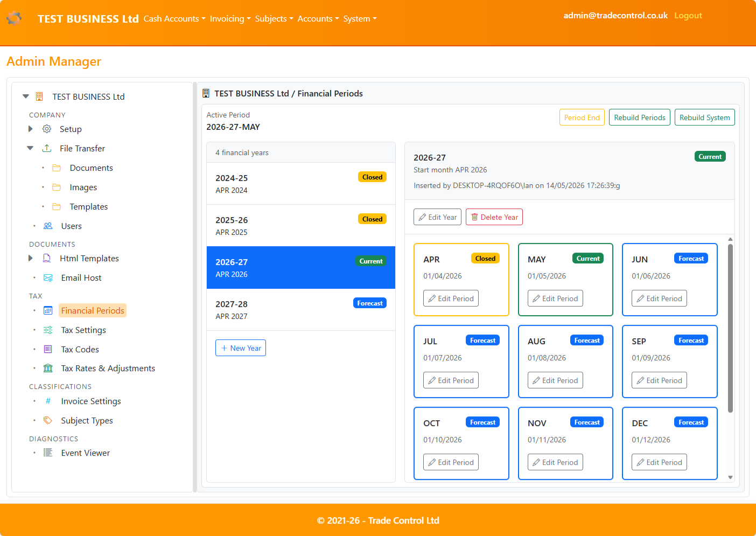Edit the JUN period

coord(659,298)
